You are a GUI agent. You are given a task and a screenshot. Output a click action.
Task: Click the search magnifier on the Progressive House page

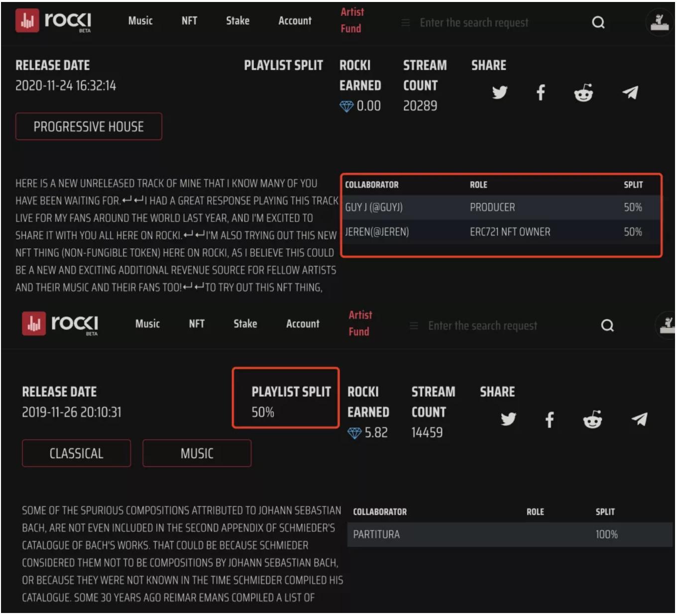pos(598,22)
